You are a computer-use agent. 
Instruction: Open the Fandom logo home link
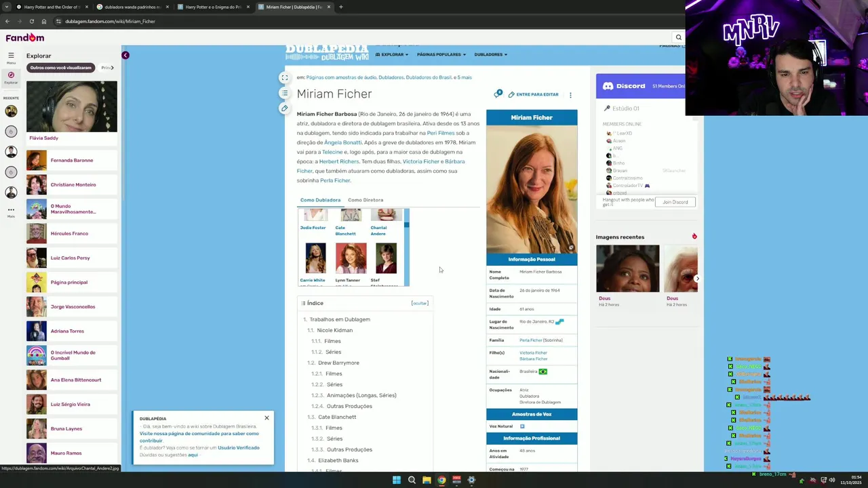[x=24, y=38]
